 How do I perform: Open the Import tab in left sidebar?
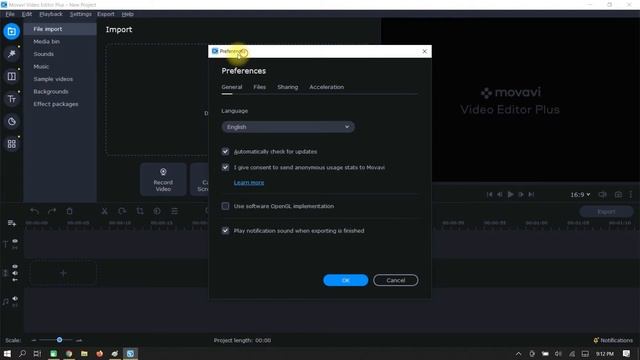tap(11, 31)
